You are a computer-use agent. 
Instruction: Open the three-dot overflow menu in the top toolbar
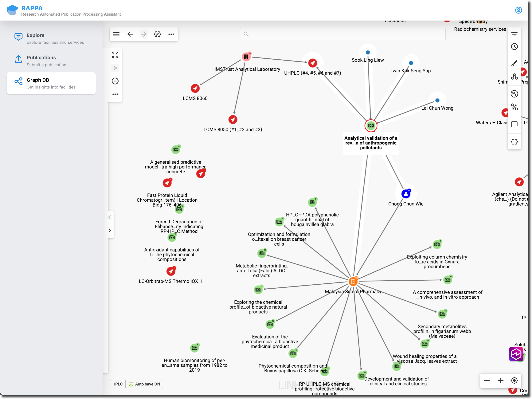[171, 34]
